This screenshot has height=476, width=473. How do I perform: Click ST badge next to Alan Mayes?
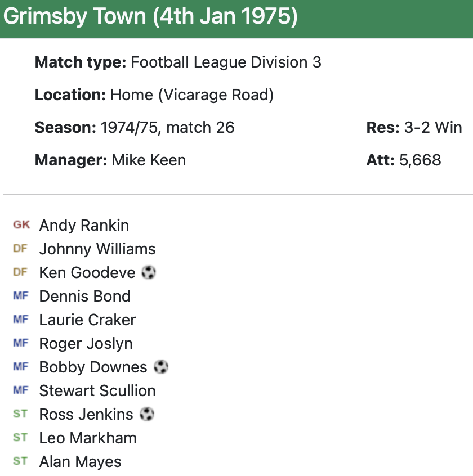click(x=20, y=461)
